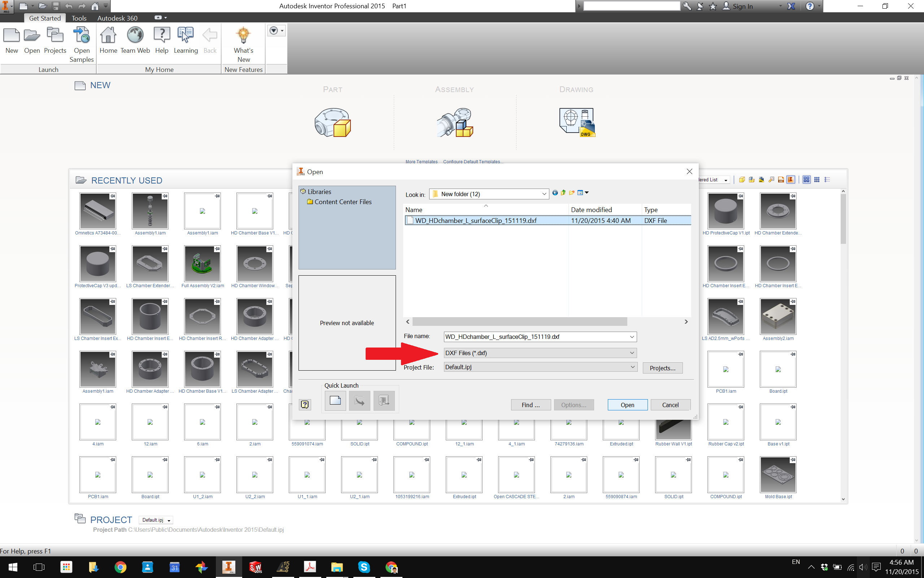924x578 pixels.
Task: Click the Open dialog horizontal scrollbar
Action: pyautogui.click(x=519, y=322)
